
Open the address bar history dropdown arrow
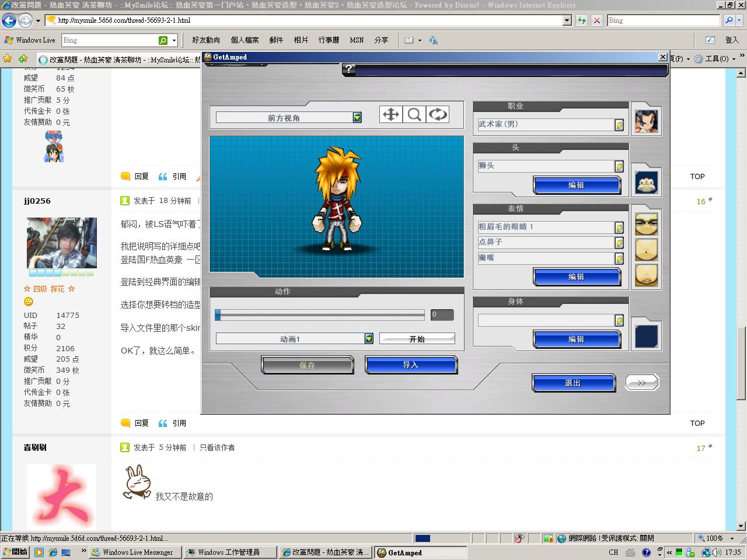567,20
